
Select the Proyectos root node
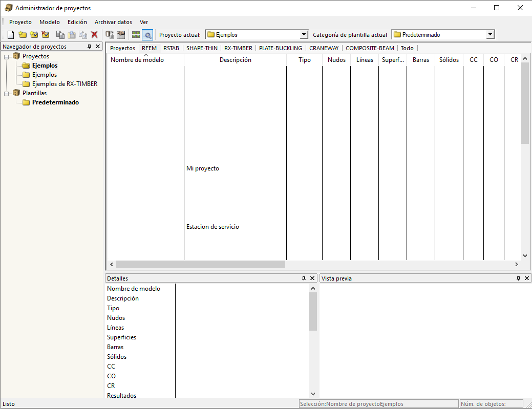click(36, 56)
